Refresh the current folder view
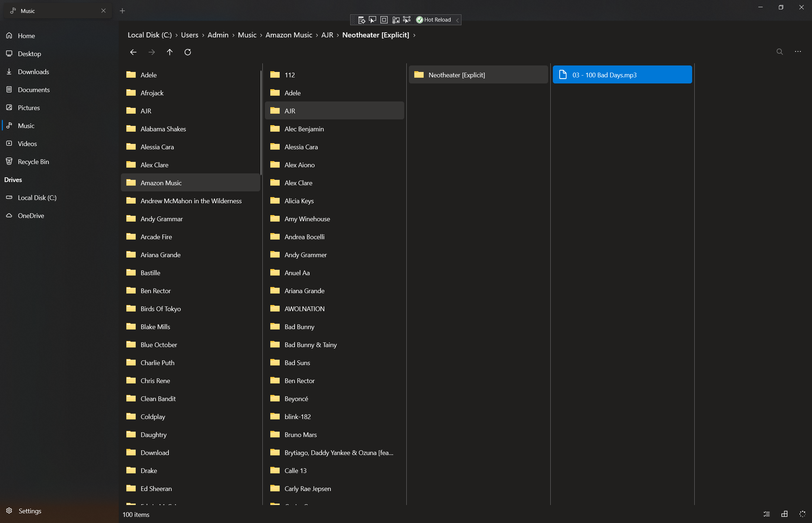Viewport: 812px width, 523px height. (188, 52)
